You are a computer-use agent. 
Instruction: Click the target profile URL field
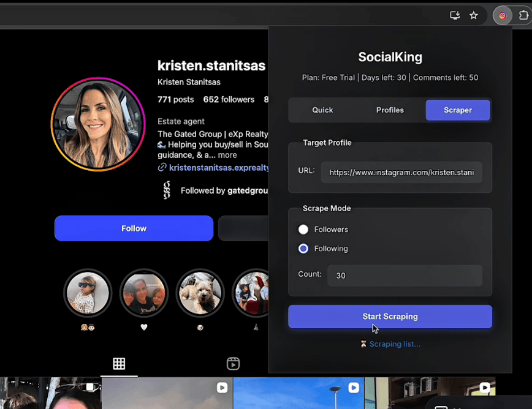point(401,173)
